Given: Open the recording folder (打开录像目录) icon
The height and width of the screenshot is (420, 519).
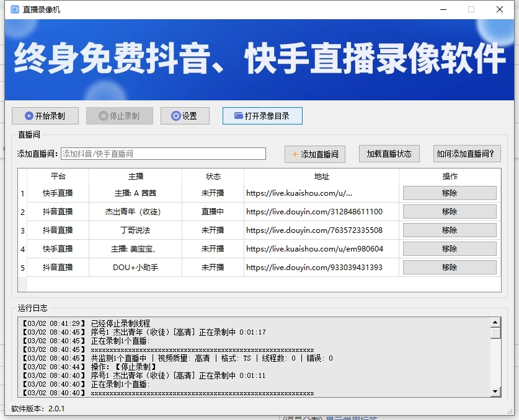Looking at the screenshot, I should pyautogui.click(x=238, y=116).
